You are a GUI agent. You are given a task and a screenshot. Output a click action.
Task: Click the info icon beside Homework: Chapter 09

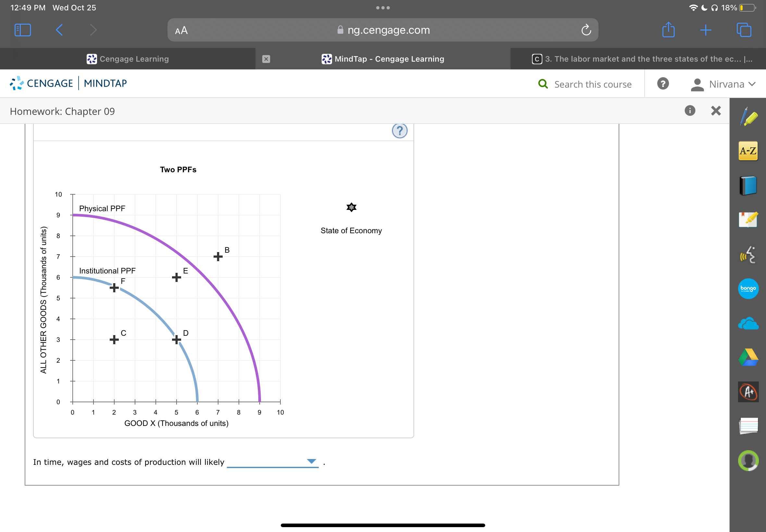690,111
